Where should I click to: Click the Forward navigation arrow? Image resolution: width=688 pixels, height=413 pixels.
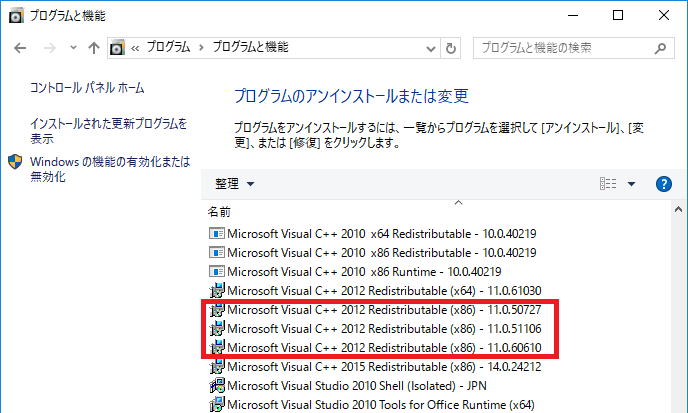50,48
